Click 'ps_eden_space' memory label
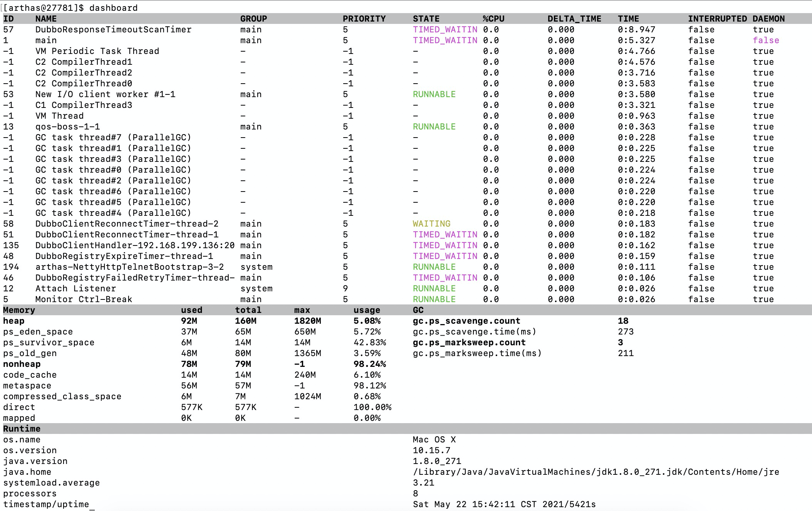 click(x=38, y=331)
